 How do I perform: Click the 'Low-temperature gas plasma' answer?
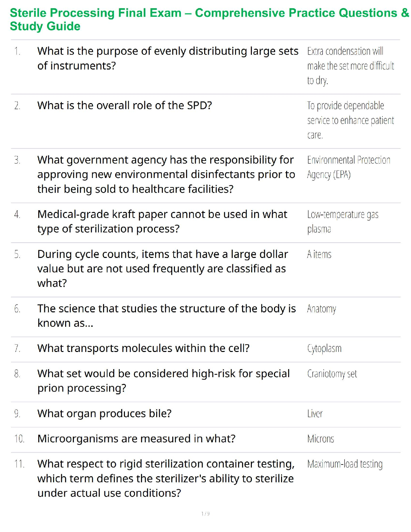[x=342, y=222]
